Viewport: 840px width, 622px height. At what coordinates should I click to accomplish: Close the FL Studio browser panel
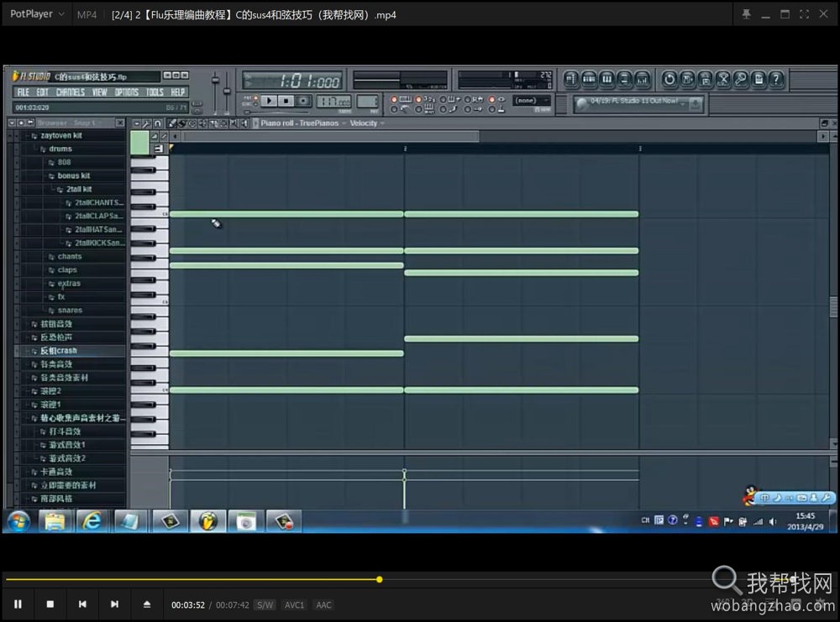[120, 123]
